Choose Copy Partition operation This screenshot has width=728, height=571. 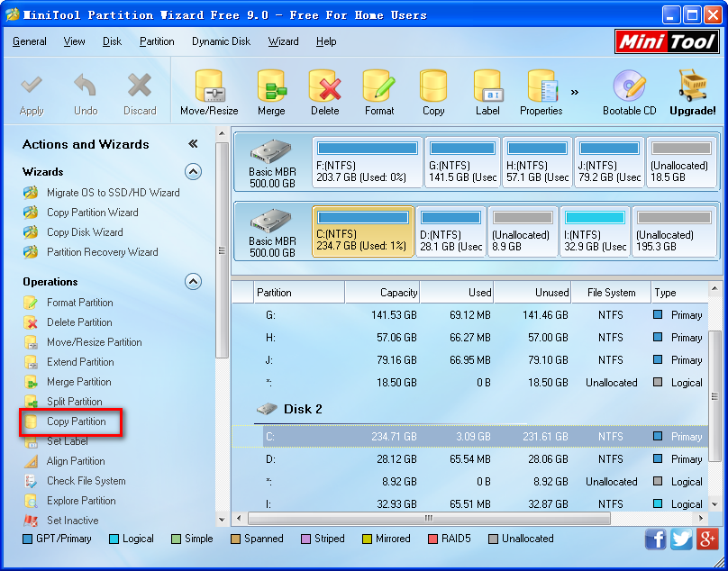click(77, 421)
